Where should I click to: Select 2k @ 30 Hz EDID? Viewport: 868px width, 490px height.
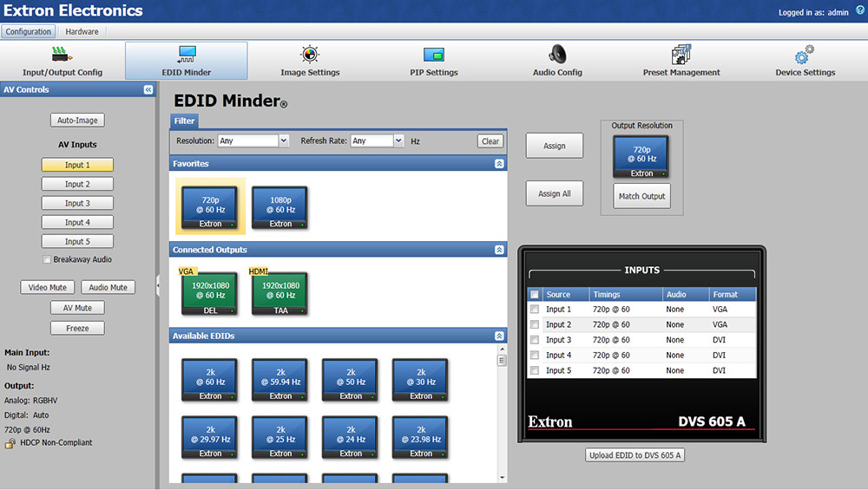[x=421, y=380]
